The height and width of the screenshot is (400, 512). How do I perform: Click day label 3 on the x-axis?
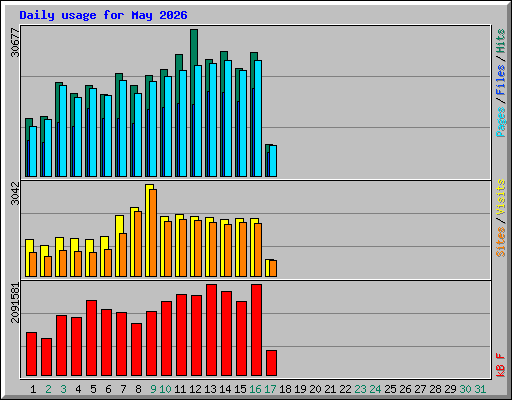tap(63, 389)
